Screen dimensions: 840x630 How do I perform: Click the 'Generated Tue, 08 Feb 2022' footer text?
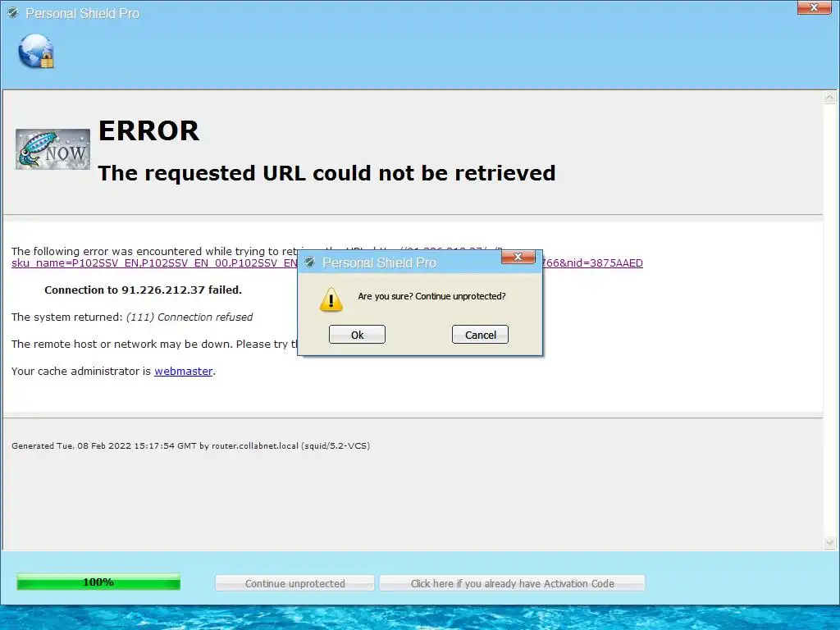pos(190,445)
